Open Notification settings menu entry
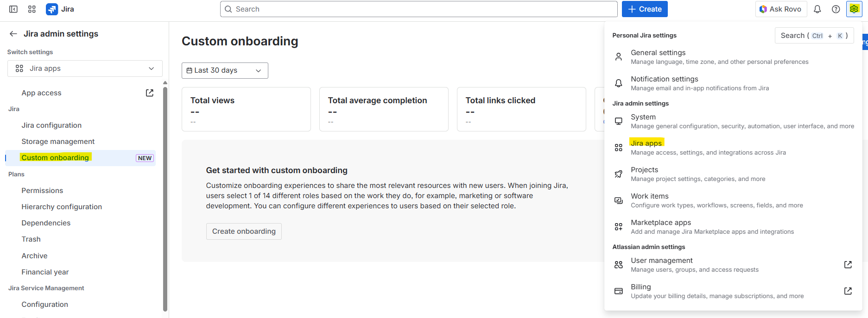868x318 pixels. [664, 79]
